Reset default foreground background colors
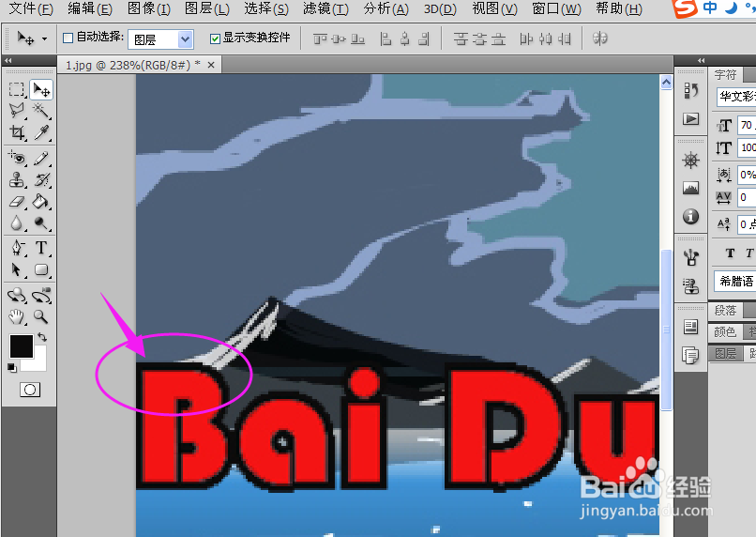 [12, 368]
